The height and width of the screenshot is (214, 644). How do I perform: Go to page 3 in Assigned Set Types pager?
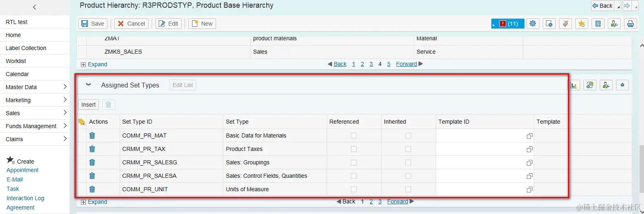pos(380,201)
